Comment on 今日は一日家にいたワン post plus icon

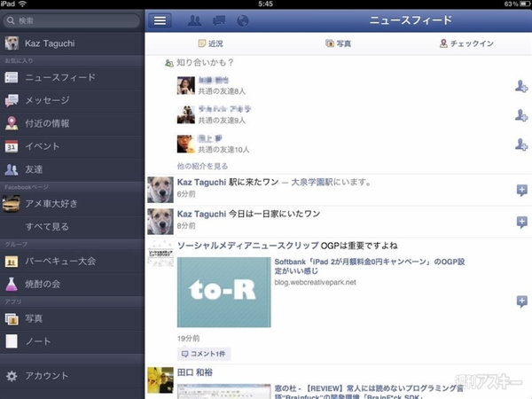[522, 222]
